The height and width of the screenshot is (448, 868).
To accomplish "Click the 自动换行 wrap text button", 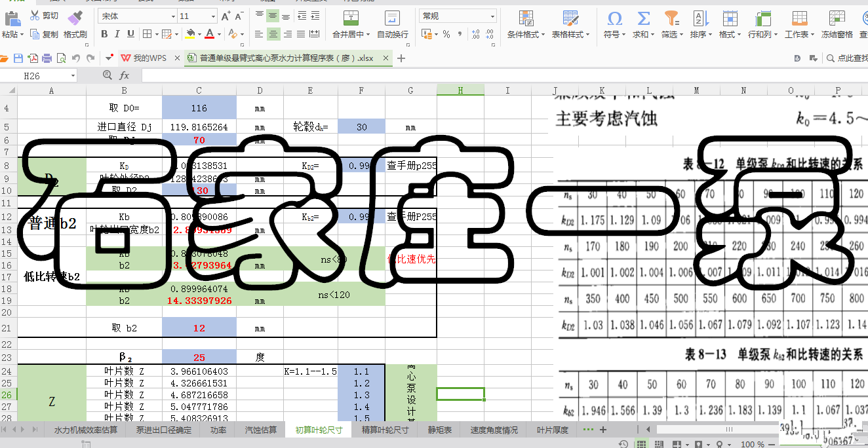I will [392, 24].
